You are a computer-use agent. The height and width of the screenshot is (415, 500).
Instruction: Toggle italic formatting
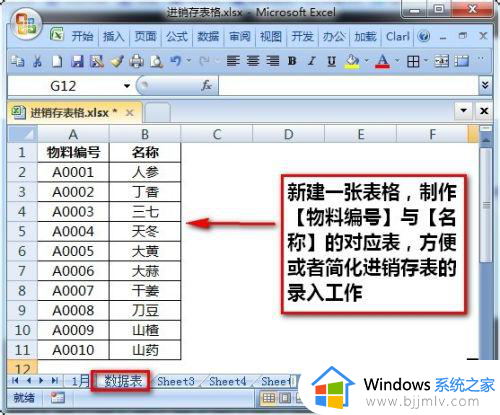click(312, 61)
